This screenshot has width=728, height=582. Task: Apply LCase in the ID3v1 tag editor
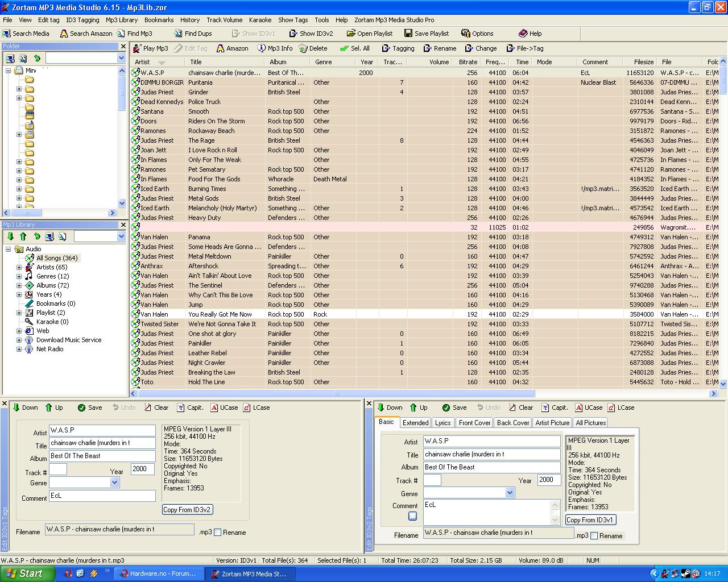pos(257,408)
